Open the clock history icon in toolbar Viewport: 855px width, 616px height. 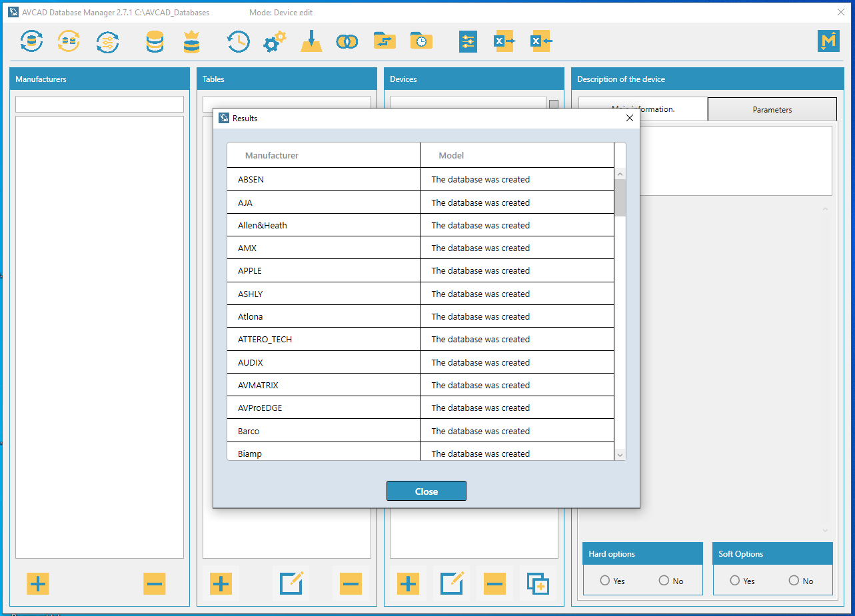point(238,42)
